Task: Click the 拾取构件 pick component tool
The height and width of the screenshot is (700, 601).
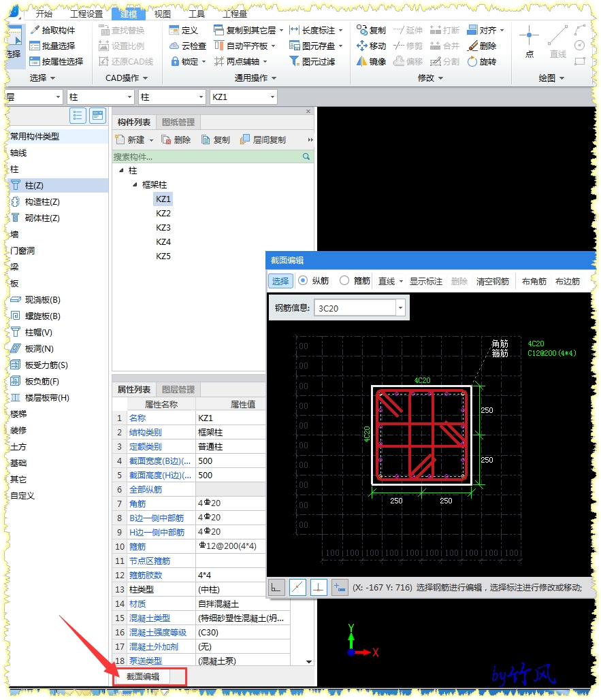Action: tap(52, 31)
